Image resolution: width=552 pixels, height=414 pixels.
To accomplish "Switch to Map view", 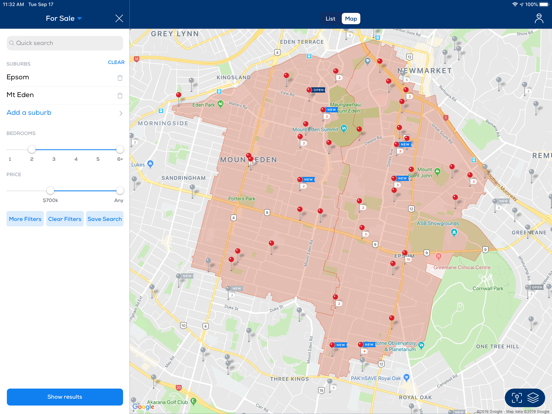I will click(351, 19).
